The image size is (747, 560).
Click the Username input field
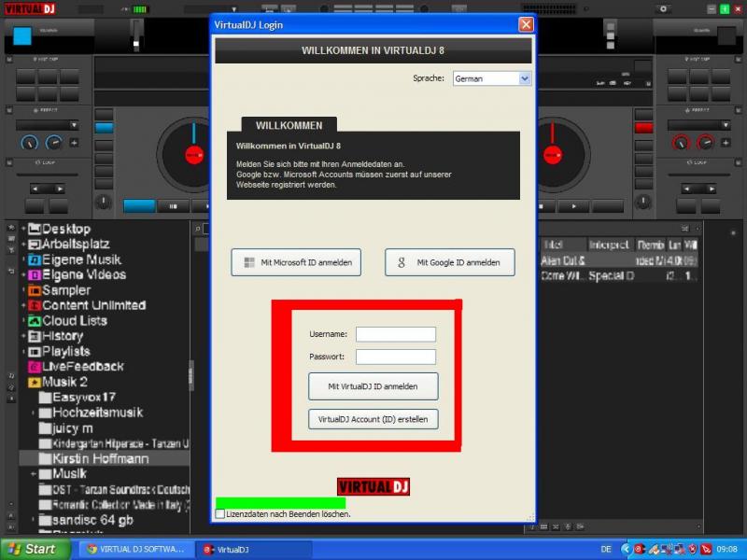click(x=396, y=334)
